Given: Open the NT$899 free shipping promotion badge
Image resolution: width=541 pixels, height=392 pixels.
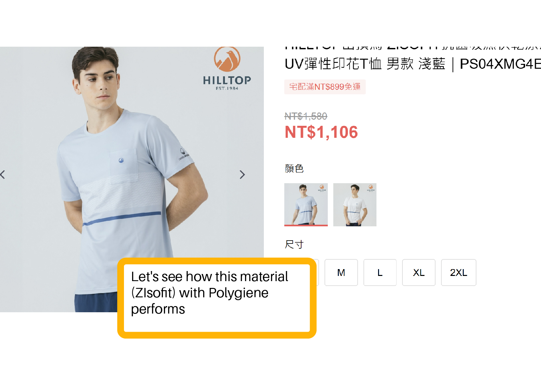Looking at the screenshot, I should pos(325,87).
